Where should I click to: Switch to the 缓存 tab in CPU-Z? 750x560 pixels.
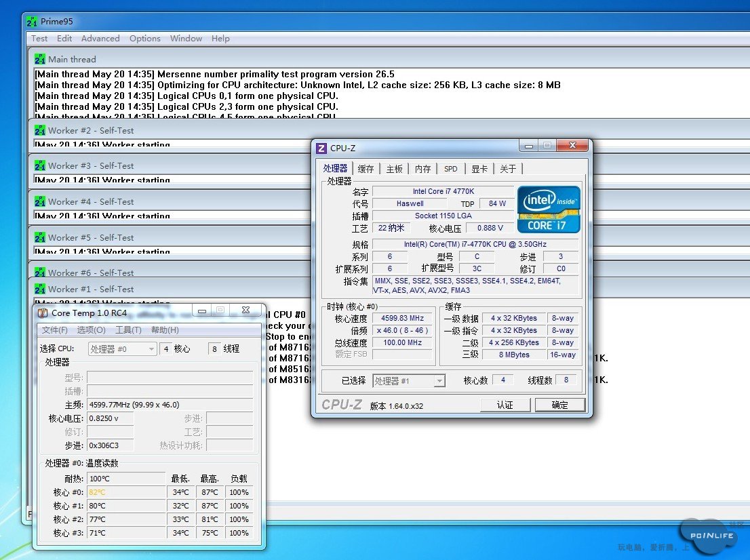366,169
